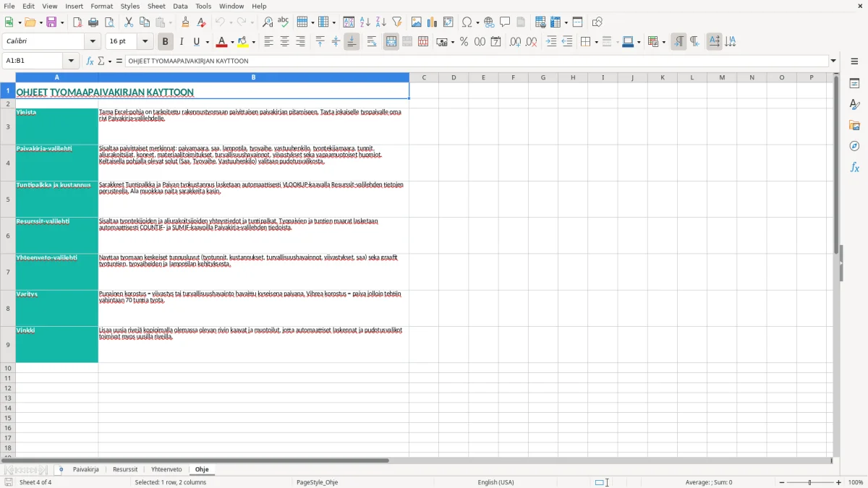Viewport: 868px width, 488px height.
Task: Switch to the Resurssit sheet tab
Action: pyautogui.click(x=125, y=470)
